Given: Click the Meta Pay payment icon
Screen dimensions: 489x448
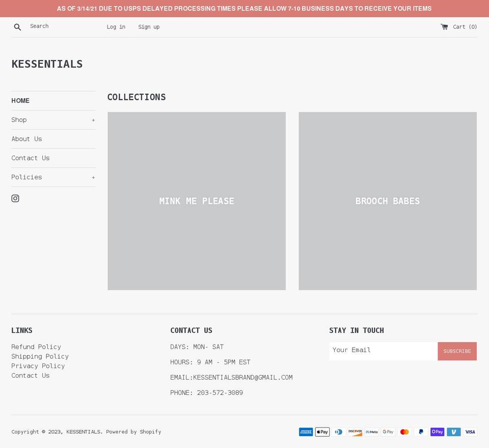Looking at the screenshot, I should tap(372, 432).
